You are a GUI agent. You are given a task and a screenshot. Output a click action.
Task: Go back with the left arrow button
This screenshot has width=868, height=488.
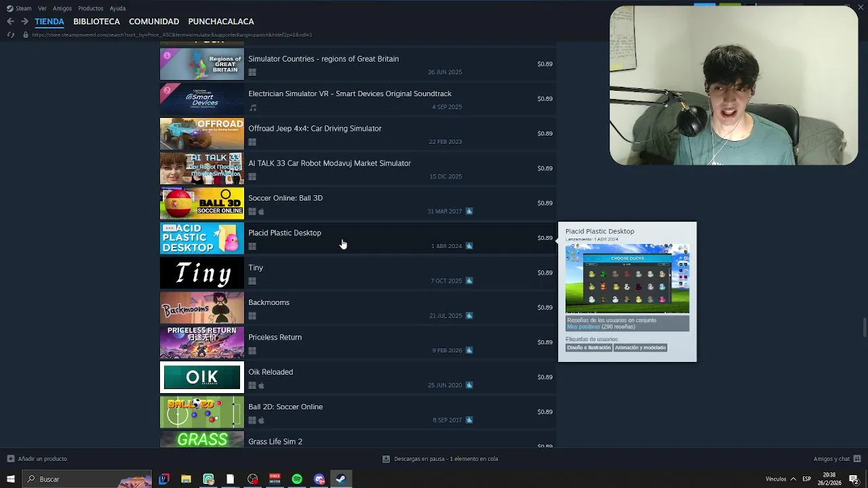(10, 22)
